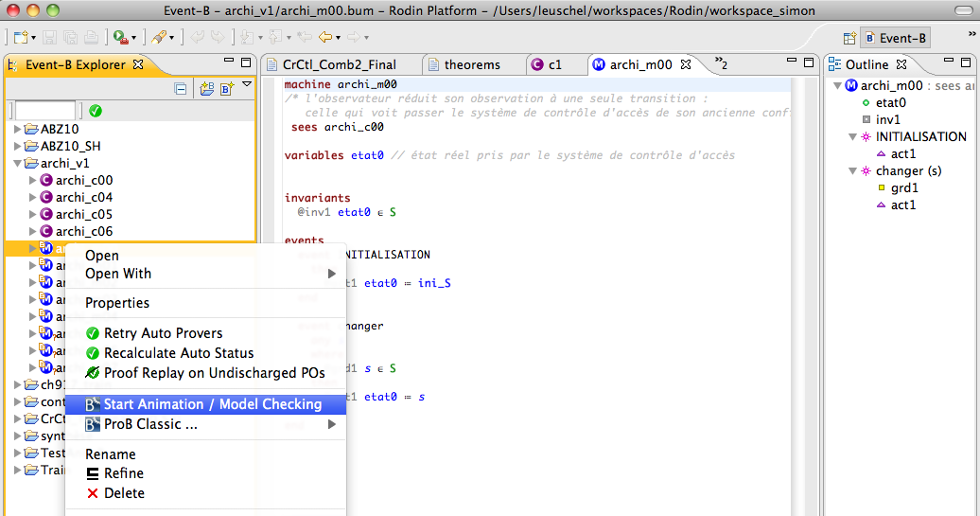Click Delete in the context menu
This screenshot has width=980, height=516.
click(x=124, y=493)
